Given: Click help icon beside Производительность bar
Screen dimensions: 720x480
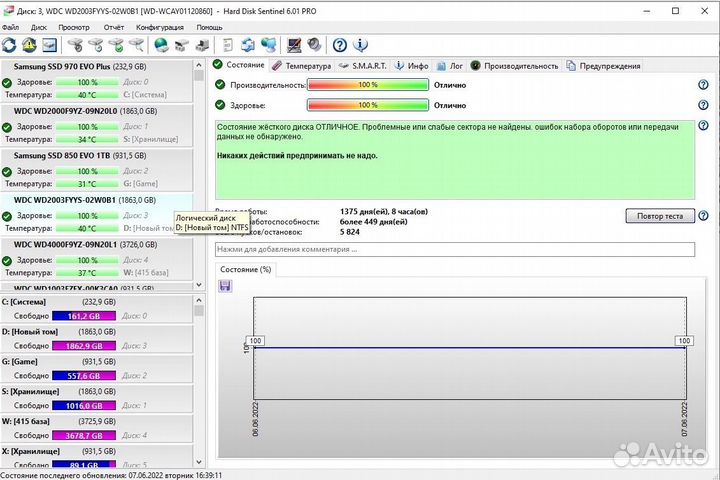Looking at the screenshot, I should coord(703,85).
